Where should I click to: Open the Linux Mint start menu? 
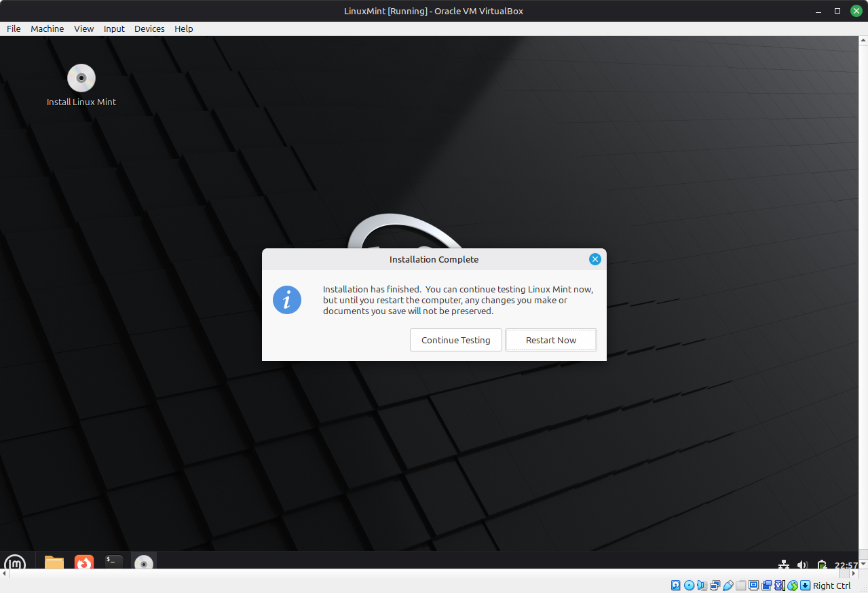[15, 562]
